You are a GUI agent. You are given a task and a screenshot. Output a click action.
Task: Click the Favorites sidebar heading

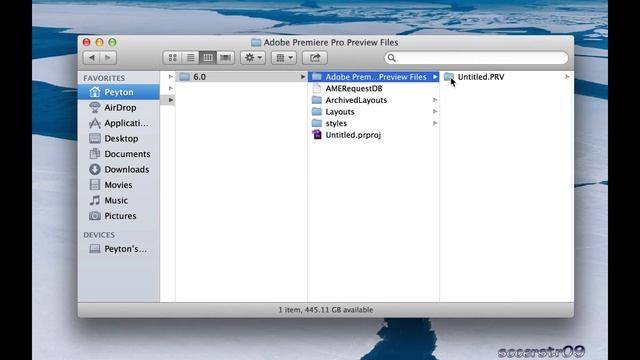pyautogui.click(x=104, y=78)
